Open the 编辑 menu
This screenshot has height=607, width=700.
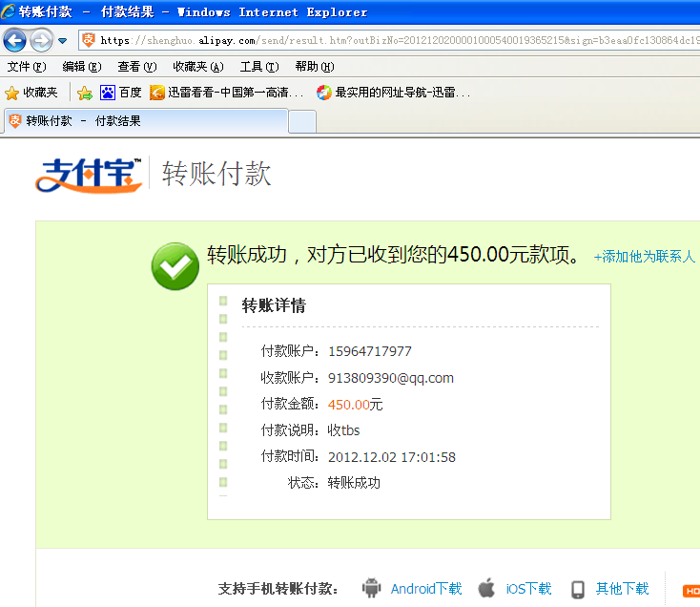coord(81,67)
